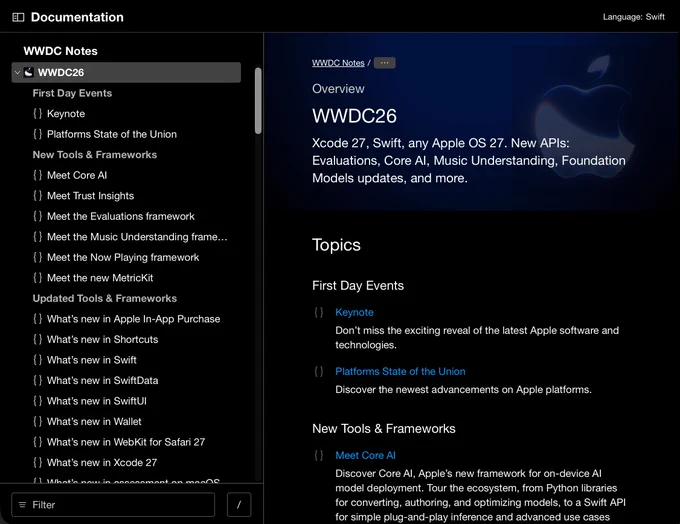Open the Meet Core AI topic link
Image resolution: width=680 pixels, height=524 pixels.
point(365,455)
